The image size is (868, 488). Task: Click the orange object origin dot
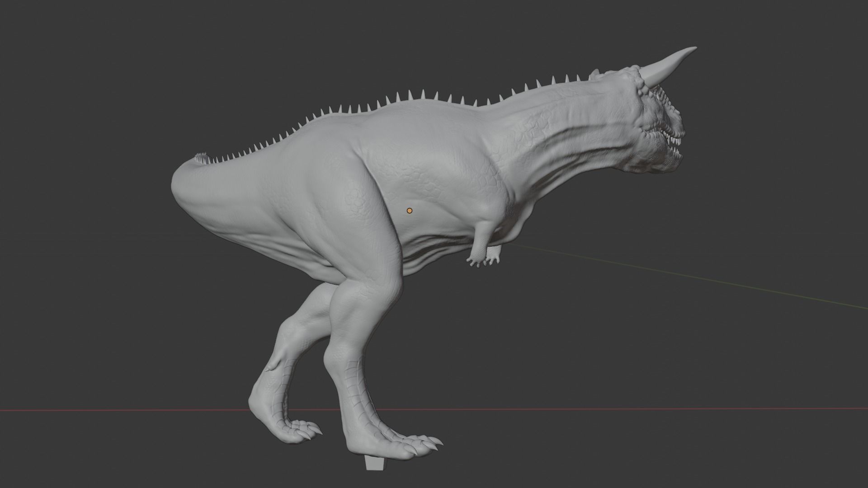click(x=410, y=211)
